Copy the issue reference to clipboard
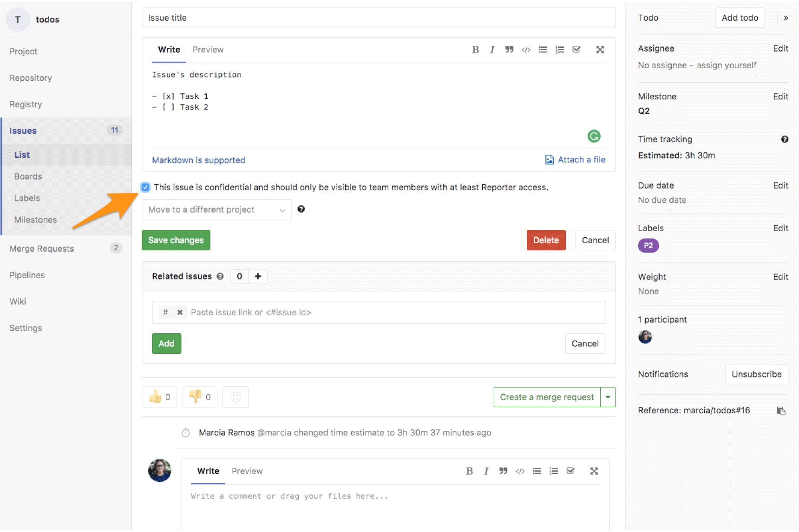This screenshot has height=532, width=799. 781,411
